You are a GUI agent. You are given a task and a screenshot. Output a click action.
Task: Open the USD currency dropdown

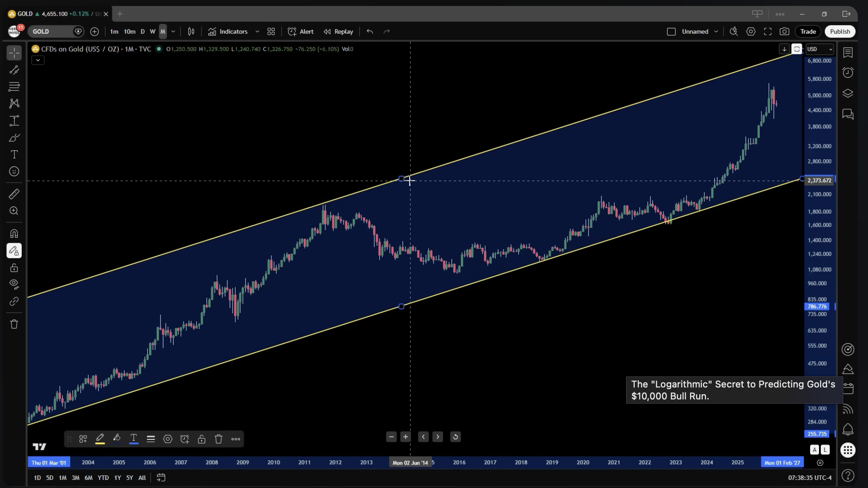819,49
